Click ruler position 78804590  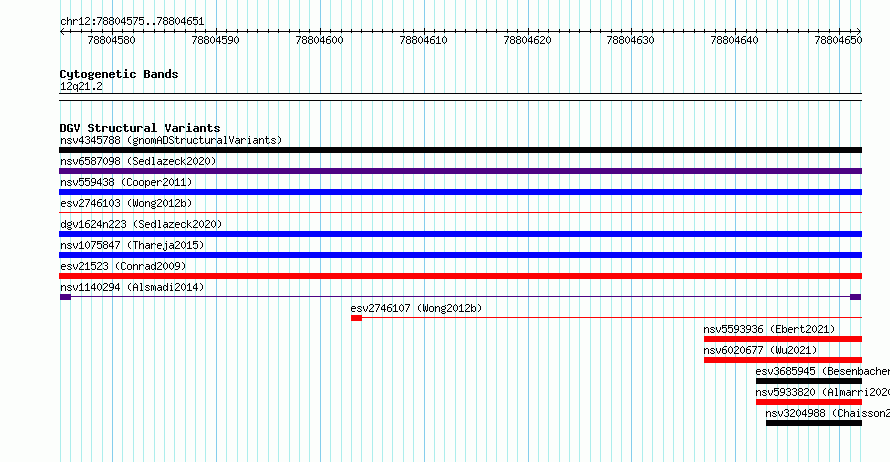click(x=216, y=40)
